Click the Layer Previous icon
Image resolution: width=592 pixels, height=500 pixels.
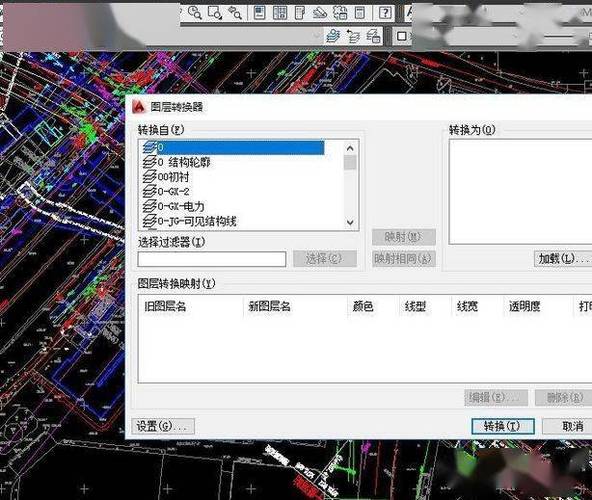point(353,36)
